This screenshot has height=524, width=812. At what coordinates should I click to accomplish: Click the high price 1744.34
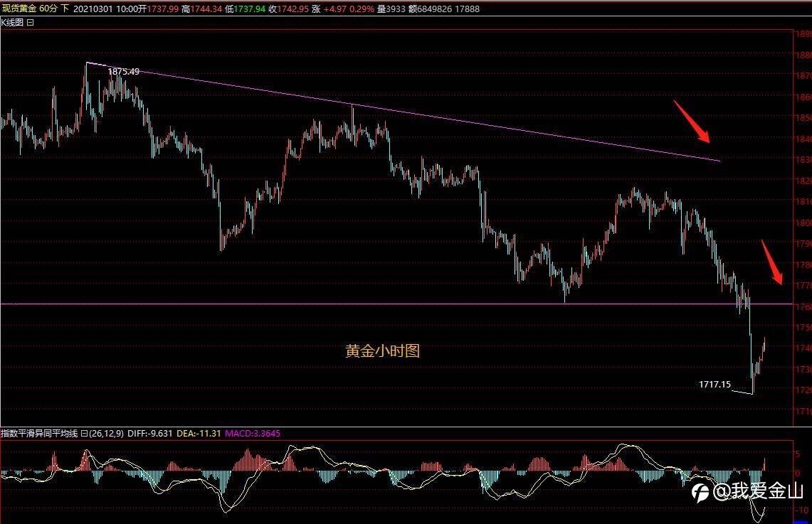206,9
